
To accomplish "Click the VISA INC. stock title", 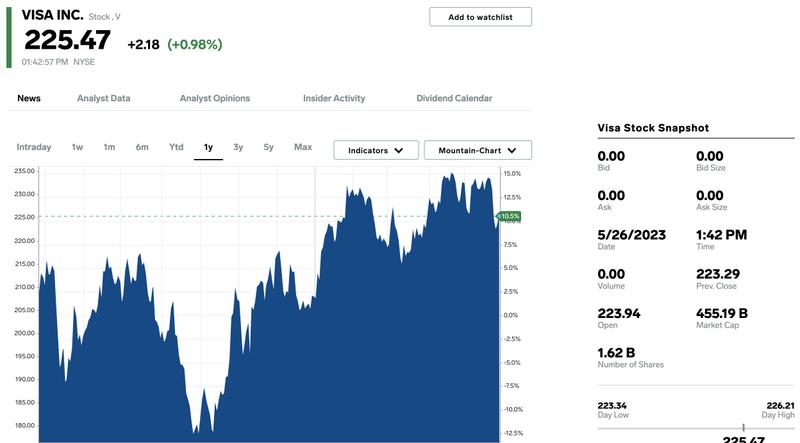I will click(x=52, y=15).
